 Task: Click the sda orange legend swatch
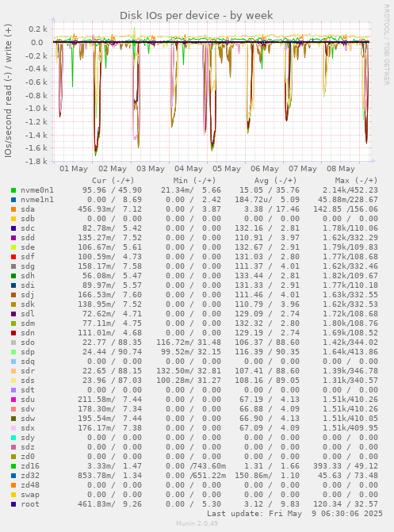[13, 209]
